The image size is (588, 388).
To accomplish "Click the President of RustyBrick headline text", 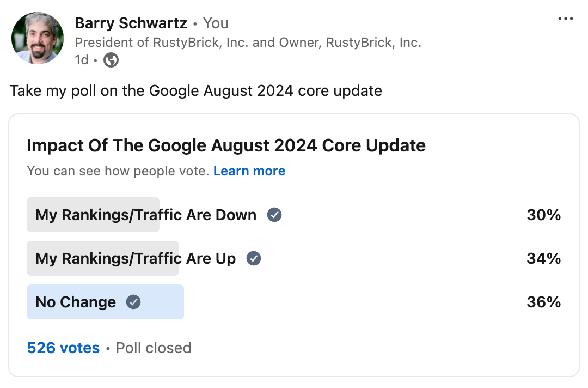I will [x=248, y=43].
